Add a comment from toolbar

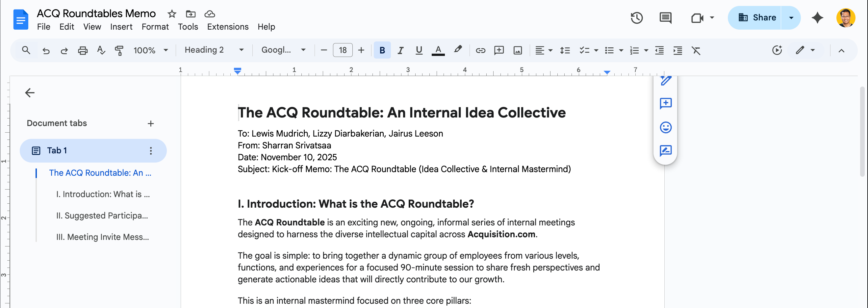(499, 50)
